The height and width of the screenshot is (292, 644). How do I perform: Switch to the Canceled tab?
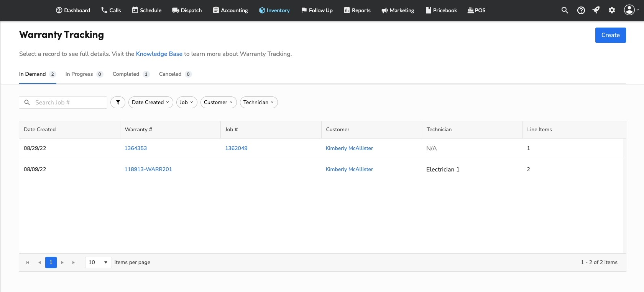tap(175, 74)
